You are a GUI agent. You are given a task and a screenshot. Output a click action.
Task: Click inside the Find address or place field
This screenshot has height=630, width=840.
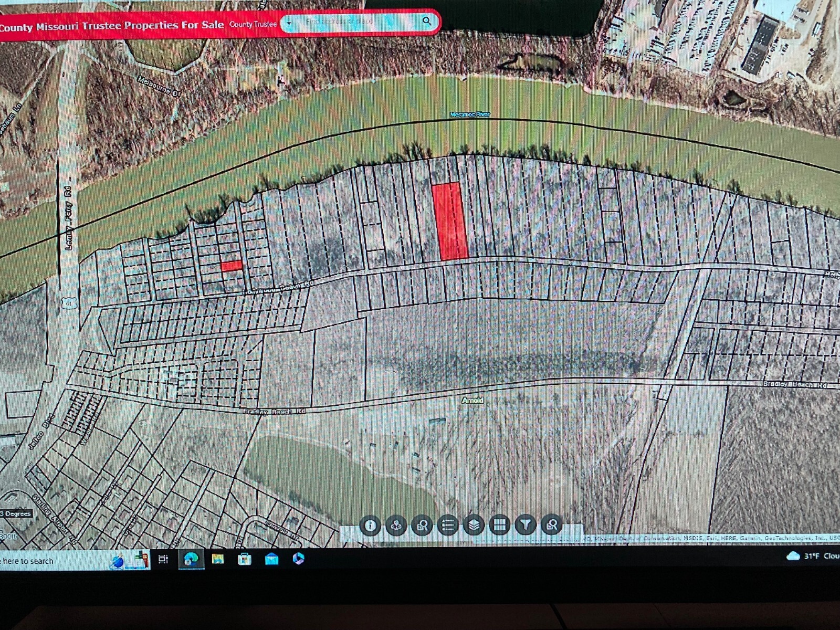[x=346, y=23]
